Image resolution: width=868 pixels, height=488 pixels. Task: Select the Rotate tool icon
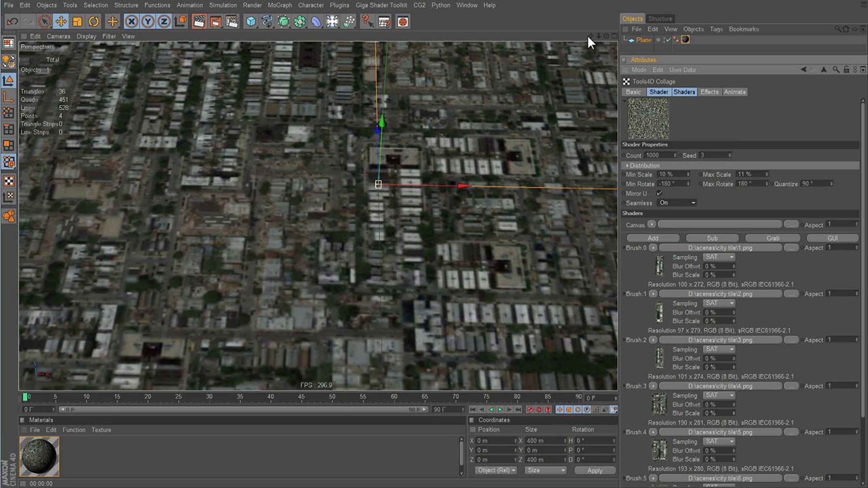(94, 22)
